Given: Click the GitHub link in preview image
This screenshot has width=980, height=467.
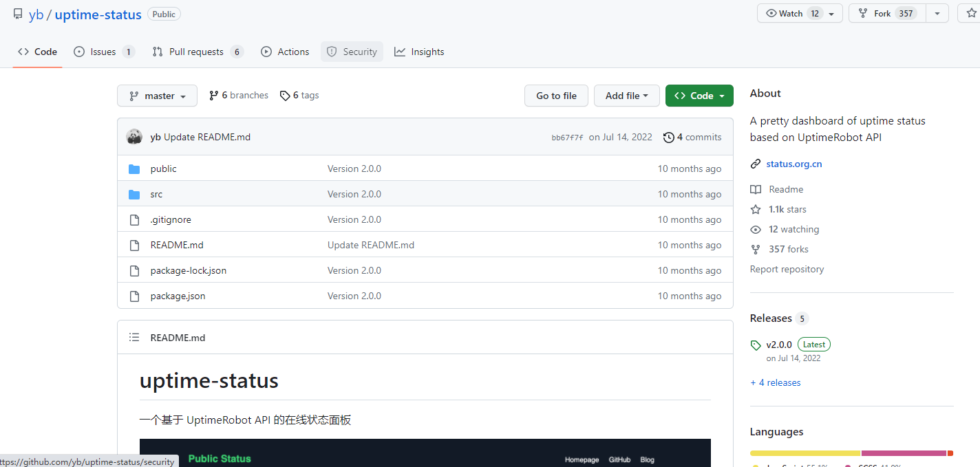Looking at the screenshot, I should click(619, 459).
